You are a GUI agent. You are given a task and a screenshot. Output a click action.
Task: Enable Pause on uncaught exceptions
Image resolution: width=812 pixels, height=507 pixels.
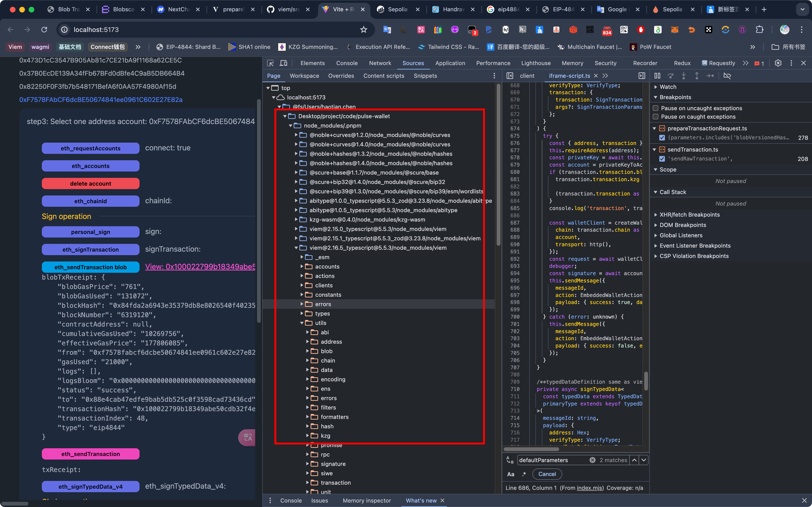tap(656, 108)
